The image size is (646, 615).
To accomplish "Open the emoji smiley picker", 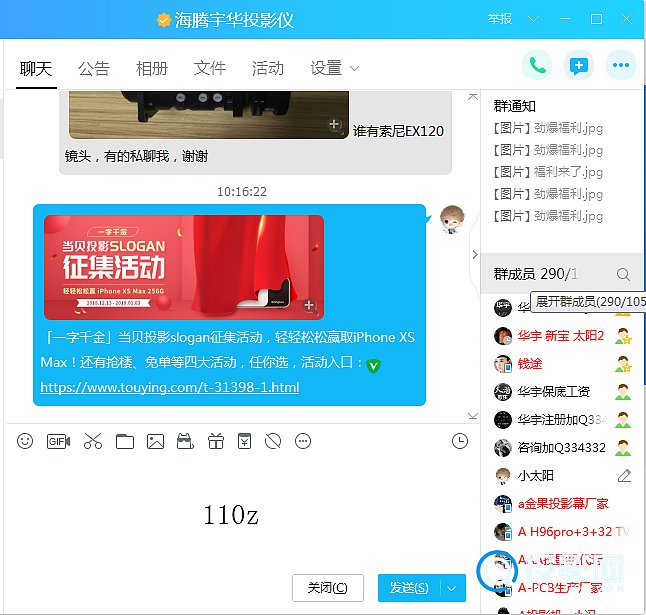I will pyautogui.click(x=25, y=441).
